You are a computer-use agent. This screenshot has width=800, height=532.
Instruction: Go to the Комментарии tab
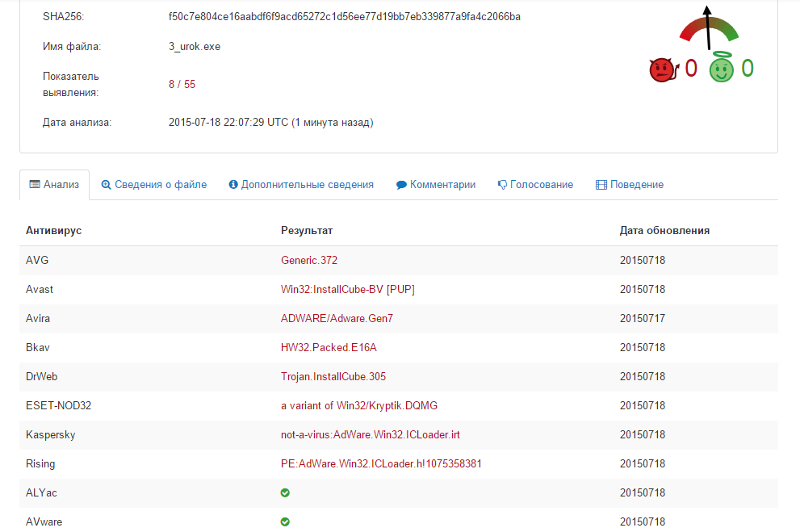[x=436, y=185]
